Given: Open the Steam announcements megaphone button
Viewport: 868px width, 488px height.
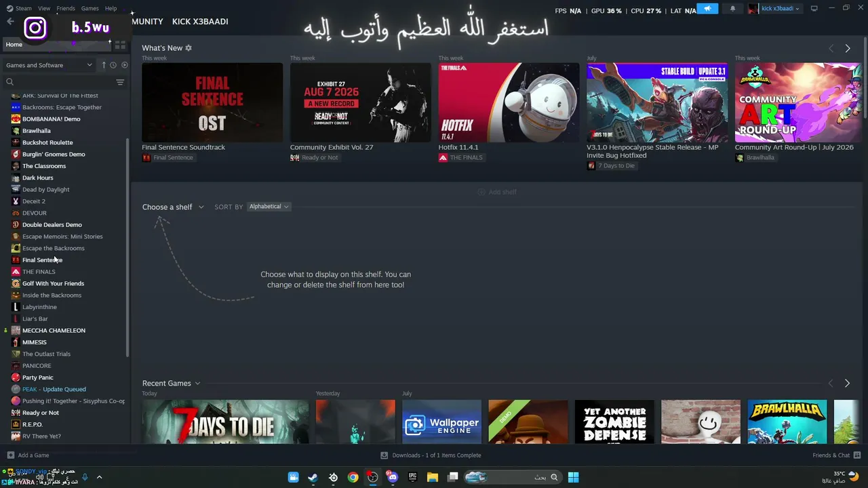Looking at the screenshot, I should (x=707, y=9).
